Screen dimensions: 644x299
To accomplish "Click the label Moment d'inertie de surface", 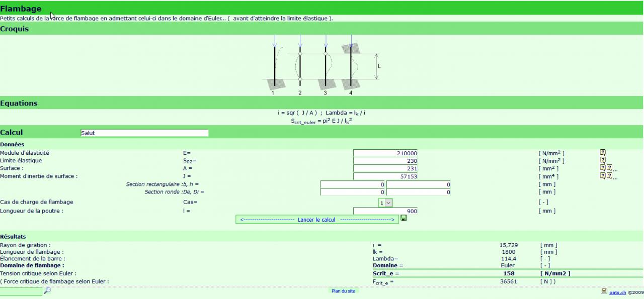I will pos(39,176).
